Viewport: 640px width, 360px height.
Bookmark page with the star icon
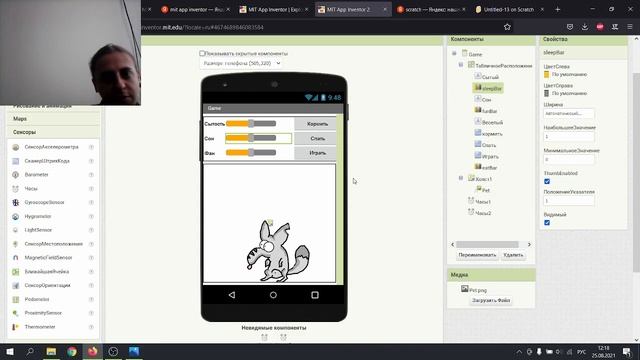point(507,27)
